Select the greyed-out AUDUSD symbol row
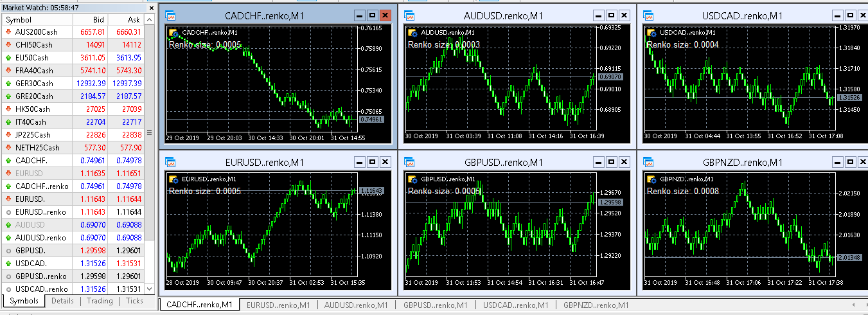This screenshot has width=868, height=315. [73, 225]
